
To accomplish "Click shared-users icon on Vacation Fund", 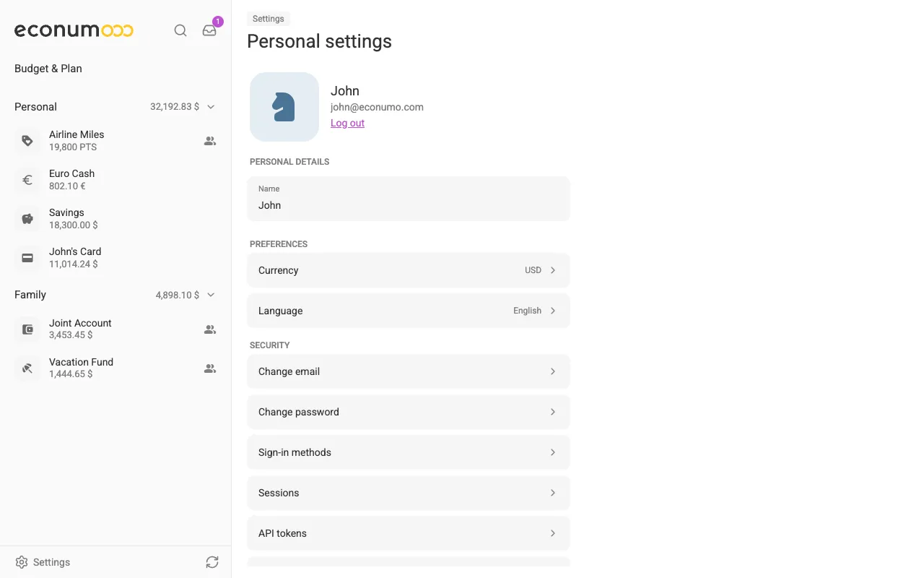I will coord(210,368).
